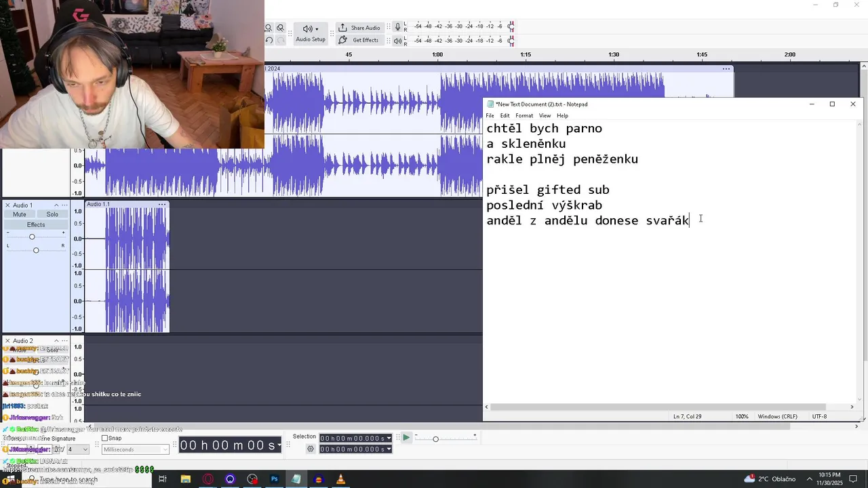The width and height of the screenshot is (868, 488).
Task: Open the selection start time format dropdown
Action: 389,438
